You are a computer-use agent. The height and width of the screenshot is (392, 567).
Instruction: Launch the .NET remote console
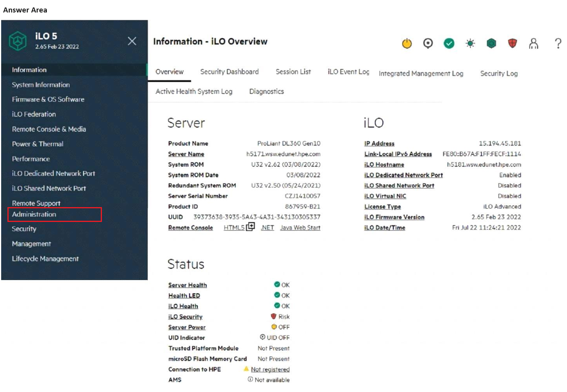coord(267,228)
